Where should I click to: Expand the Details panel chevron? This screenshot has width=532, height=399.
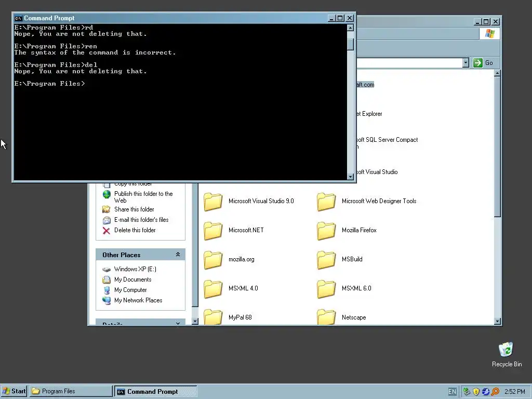tap(178, 323)
